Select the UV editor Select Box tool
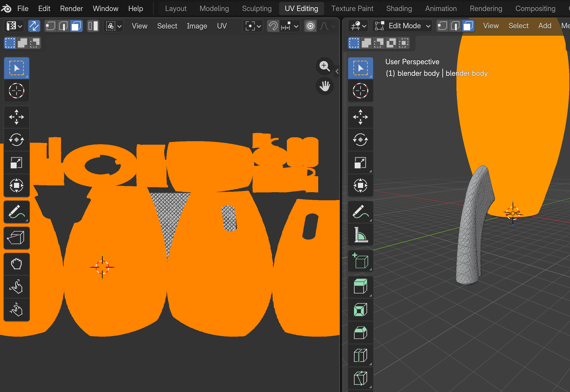The height and width of the screenshot is (392, 570). 17,68
